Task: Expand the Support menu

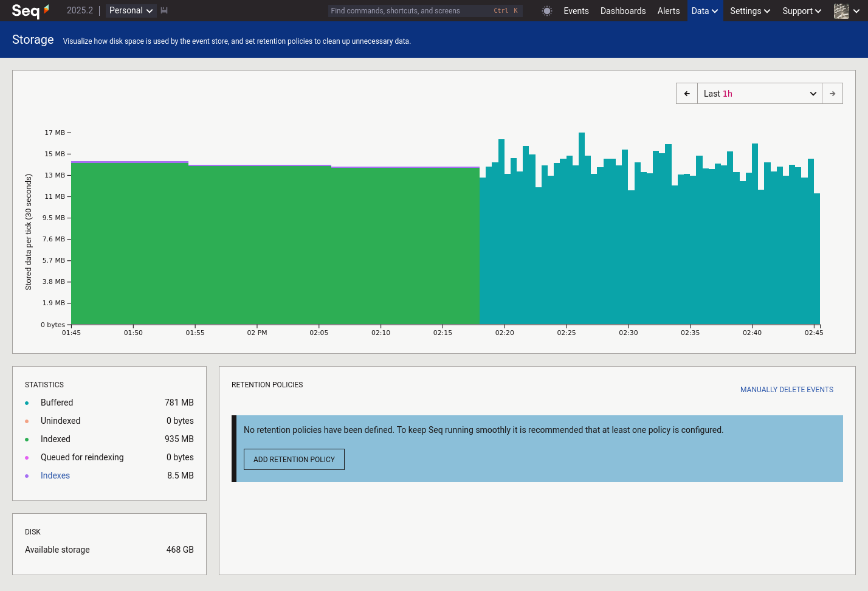Action: [x=802, y=11]
